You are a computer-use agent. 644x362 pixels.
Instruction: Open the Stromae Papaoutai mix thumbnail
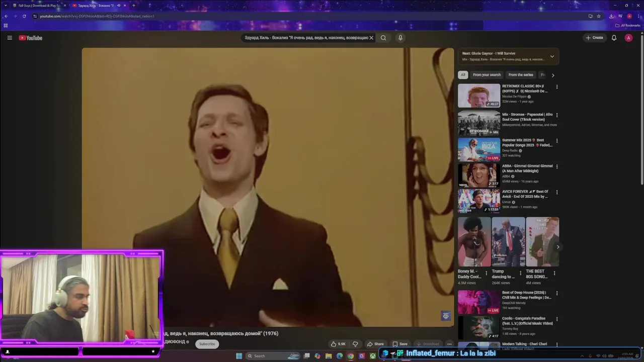(479, 123)
